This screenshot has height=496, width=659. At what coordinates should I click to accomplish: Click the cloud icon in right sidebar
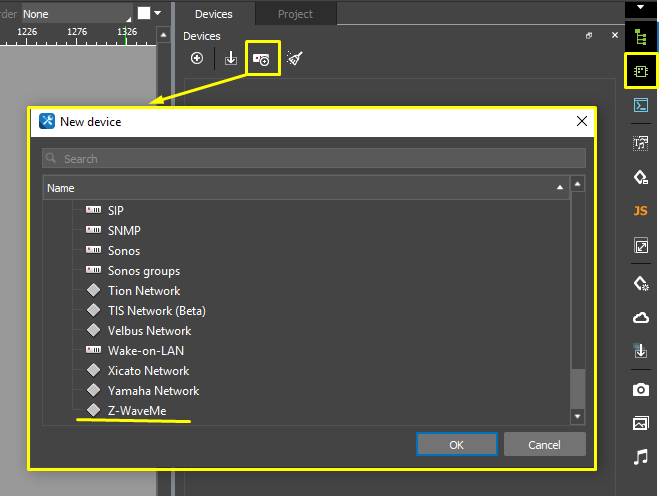[641, 318]
